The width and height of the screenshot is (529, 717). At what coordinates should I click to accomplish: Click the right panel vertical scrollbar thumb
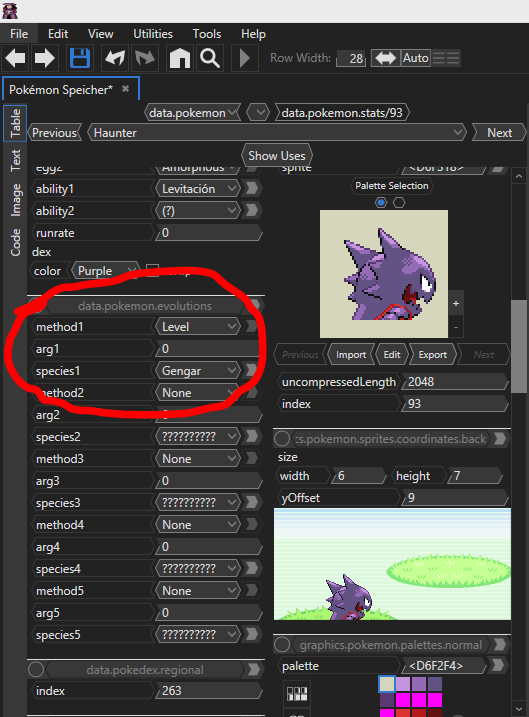(x=518, y=347)
